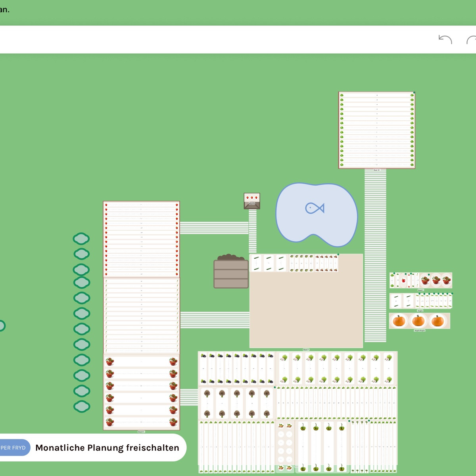Click the topmost bush in the hedge row
The image size is (476, 476).
81,239
